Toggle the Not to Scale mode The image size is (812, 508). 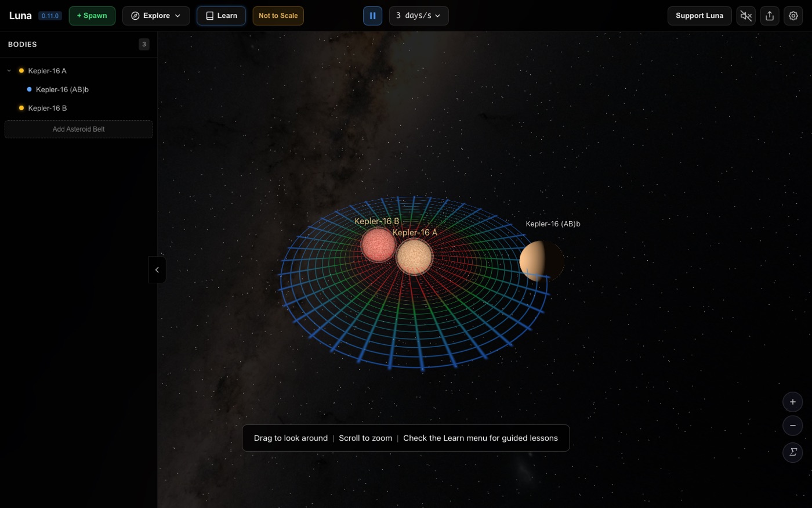click(x=278, y=16)
